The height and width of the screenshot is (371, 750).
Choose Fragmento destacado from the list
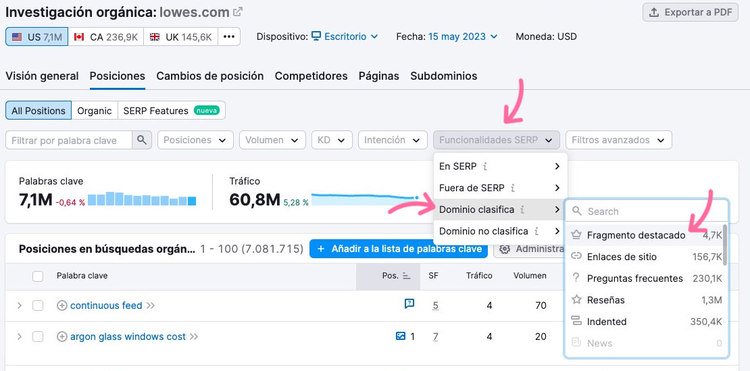coord(645,235)
